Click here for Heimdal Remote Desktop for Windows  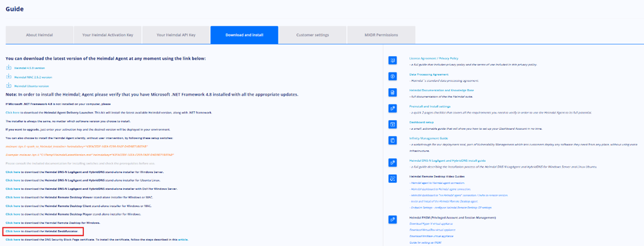13,222
